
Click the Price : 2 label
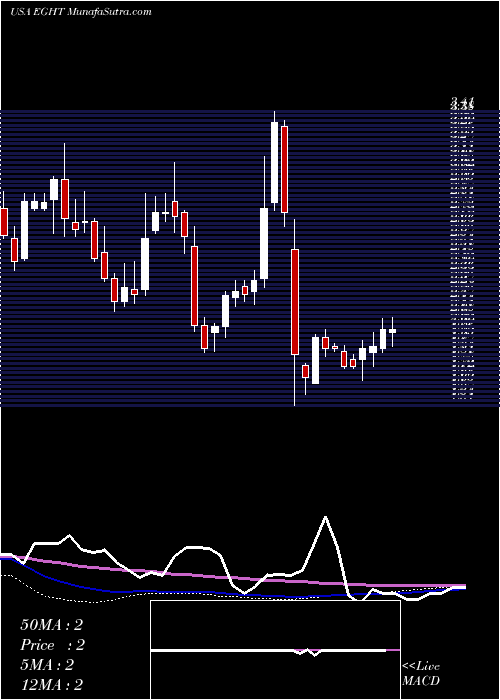click(52, 645)
